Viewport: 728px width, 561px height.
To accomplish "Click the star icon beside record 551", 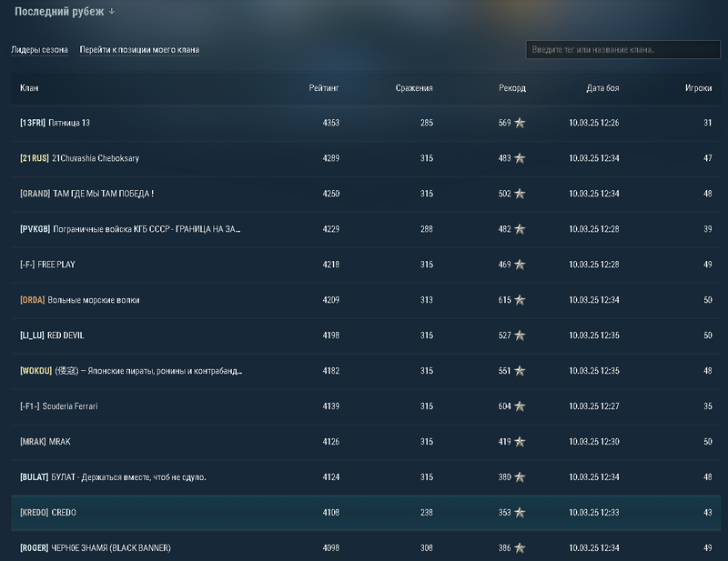I will click(x=520, y=371).
